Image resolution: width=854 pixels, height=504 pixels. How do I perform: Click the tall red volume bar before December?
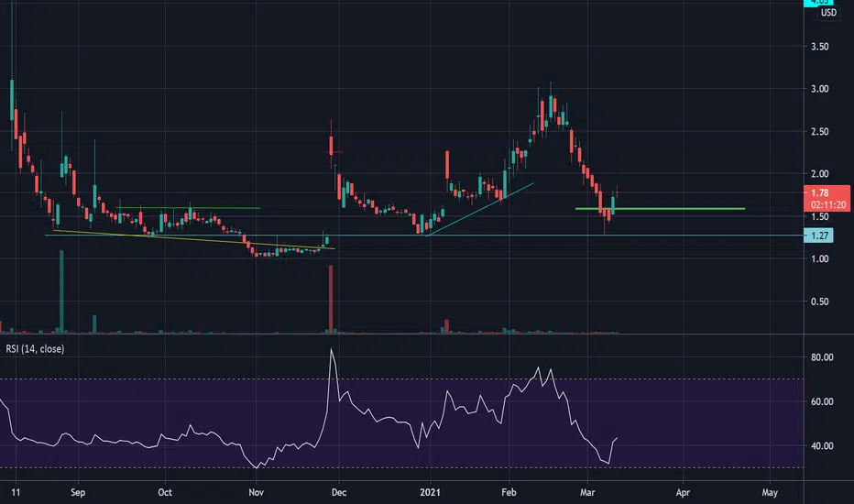(331, 299)
